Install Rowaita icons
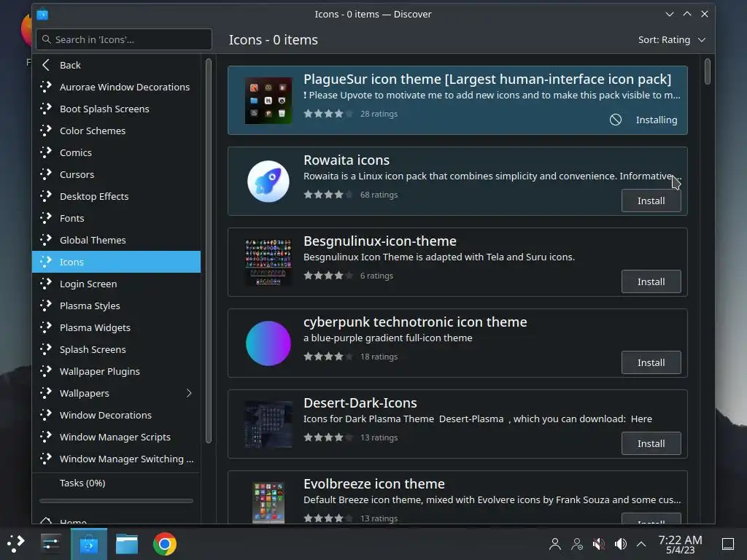 pos(651,201)
